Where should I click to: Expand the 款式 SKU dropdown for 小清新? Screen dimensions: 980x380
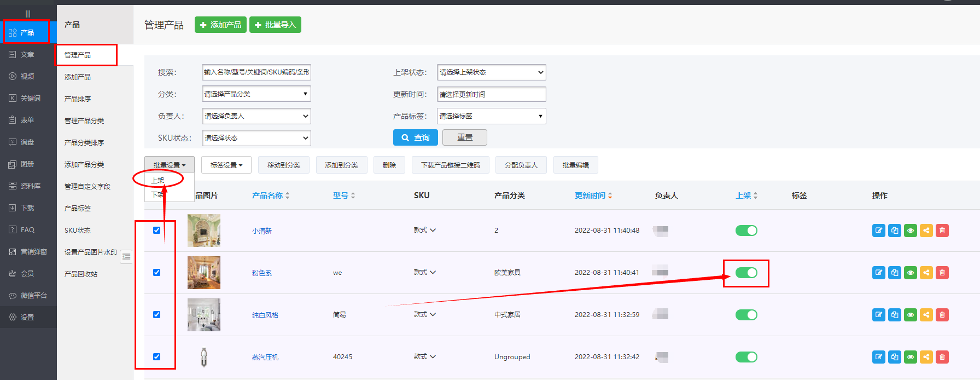point(425,231)
